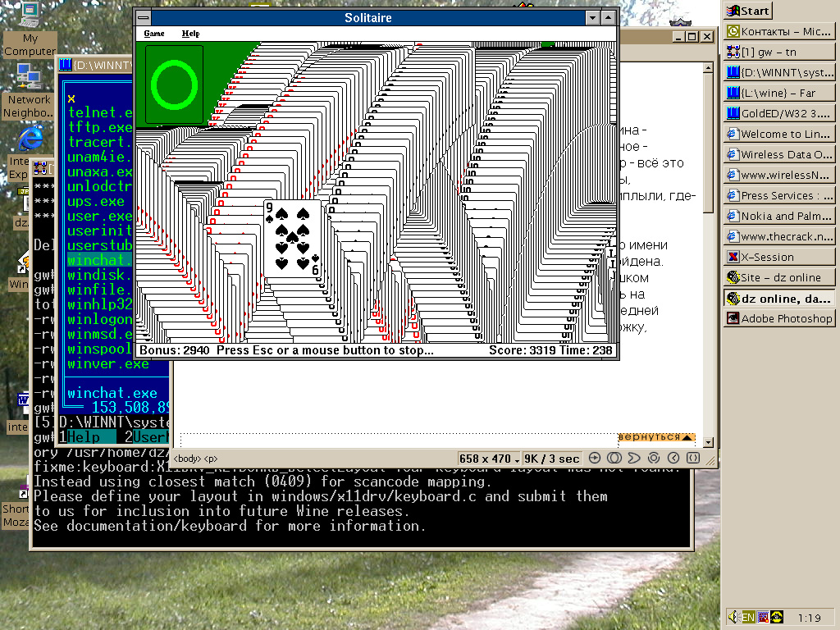Switch to the [1] gw – tn taskbar item
The width and height of the screenshot is (840, 630).
click(x=779, y=52)
